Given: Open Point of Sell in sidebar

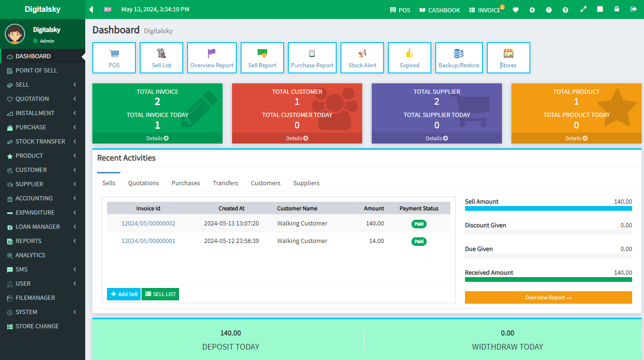Looking at the screenshot, I should click(x=43, y=70).
